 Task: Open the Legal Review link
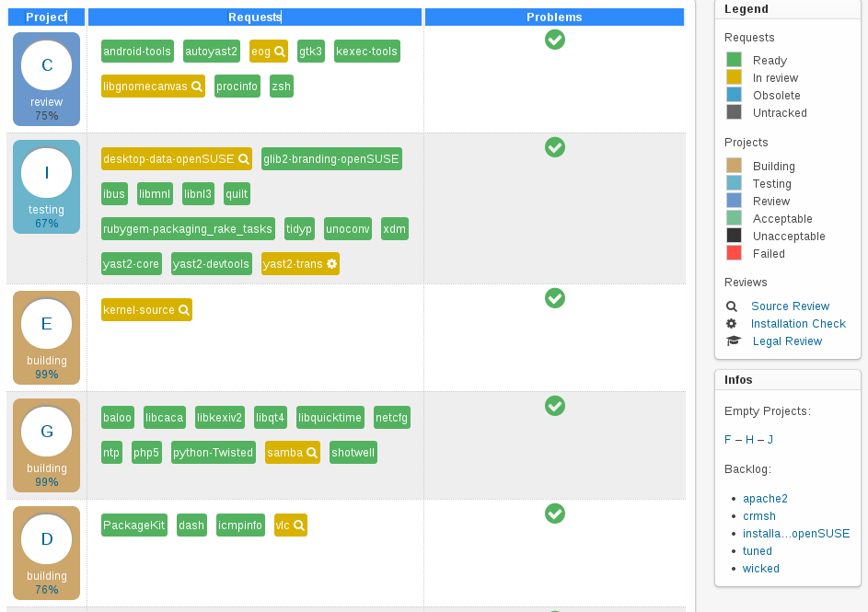click(787, 341)
